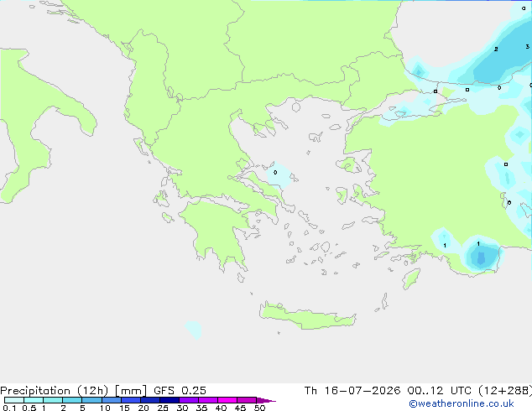Image resolution: width=532 pixels, height=411 pixels.
Task: Click the 40 legend scale value
Action: point(221,408)
